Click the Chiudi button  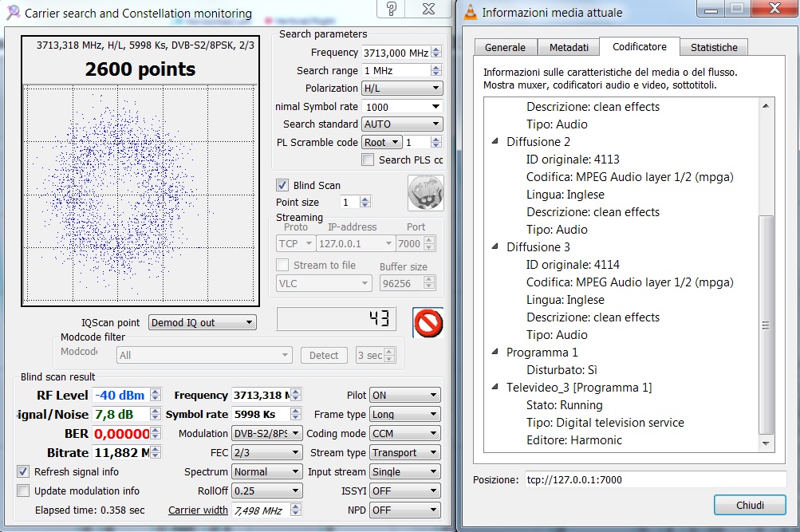point(750,505)
